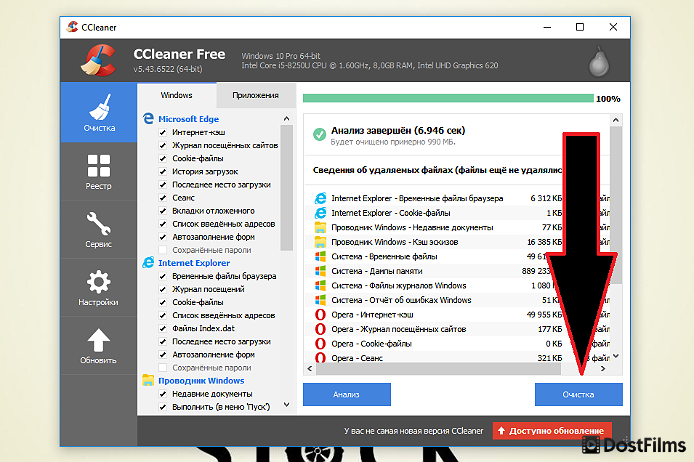Click Internet Explorer group heading
Image resolution: width=694 pixels, height=462 pixels.
[x=194, y=263]
